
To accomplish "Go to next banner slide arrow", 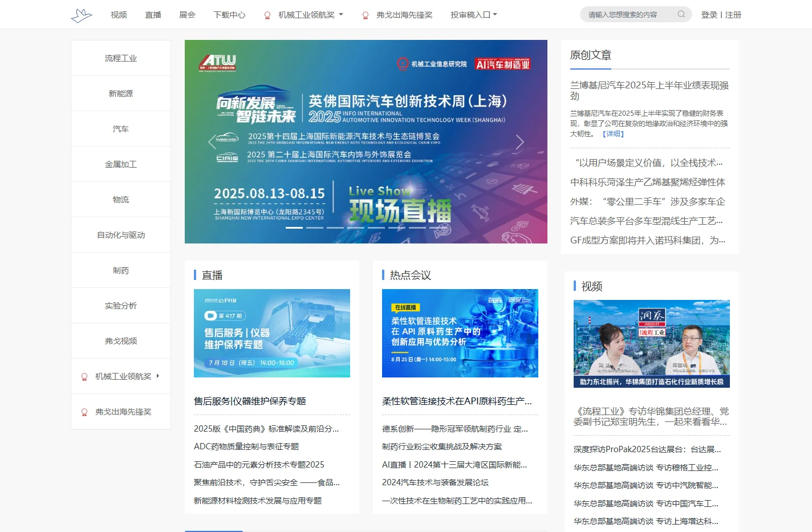I will pos(519,141).
